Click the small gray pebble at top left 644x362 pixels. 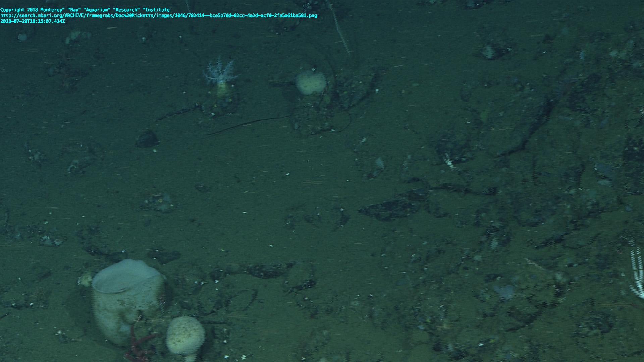22,37
